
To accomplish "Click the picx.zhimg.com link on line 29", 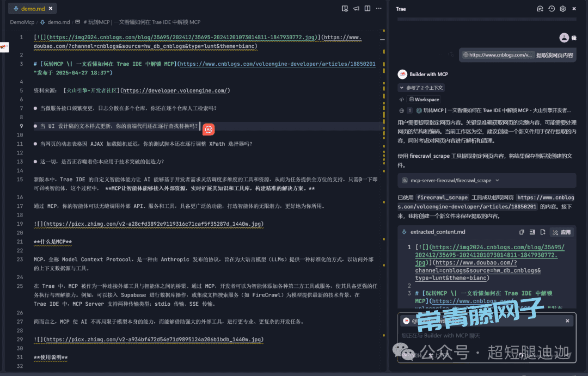I will (154, 339).
